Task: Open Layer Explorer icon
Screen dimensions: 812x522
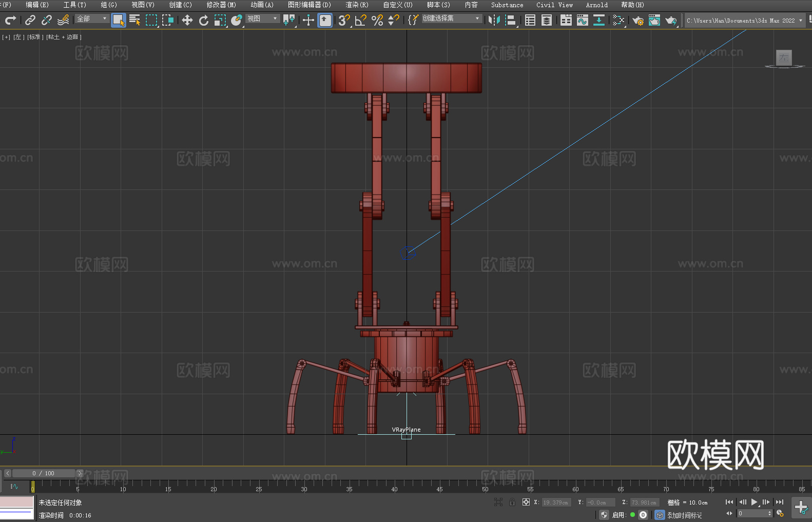Action: [547, 20]
